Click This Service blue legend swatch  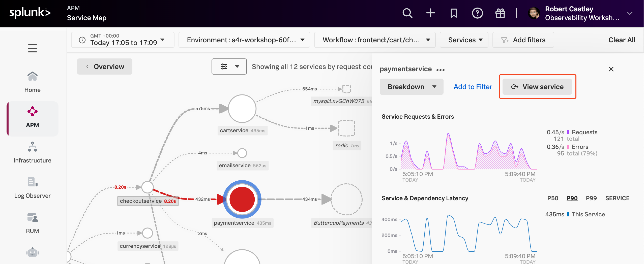(568, 214)
